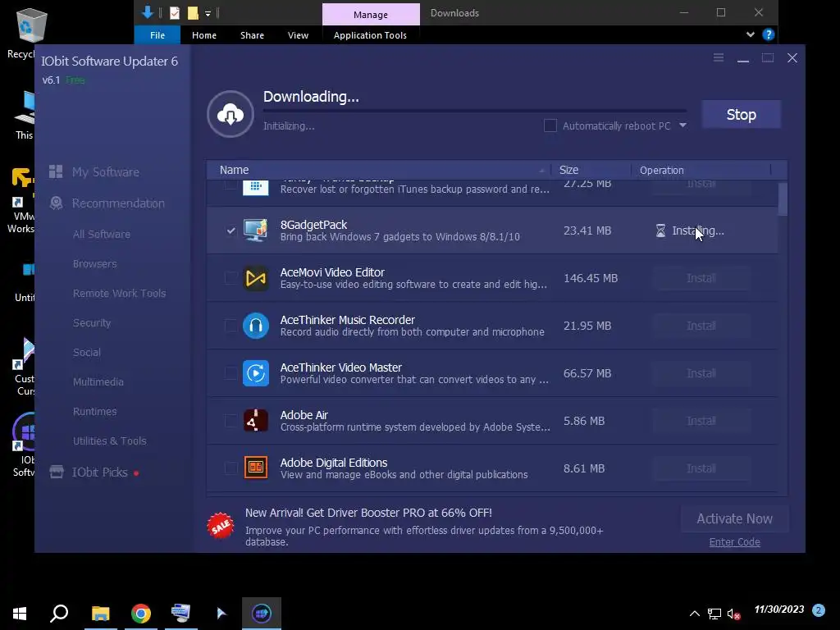Click Install for Adobe Air

coord(701,421)
